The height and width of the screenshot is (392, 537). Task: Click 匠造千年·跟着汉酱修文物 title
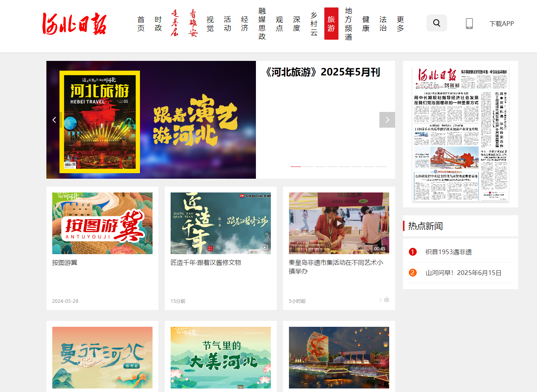206,262
